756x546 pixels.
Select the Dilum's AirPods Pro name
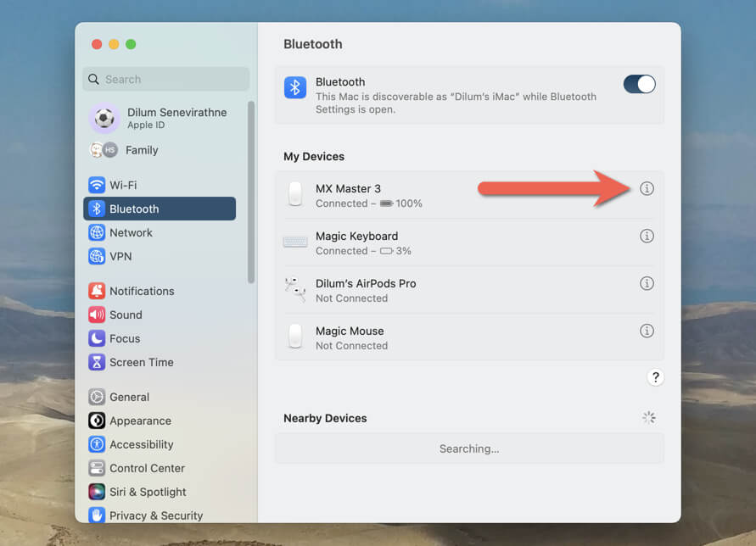366,283
